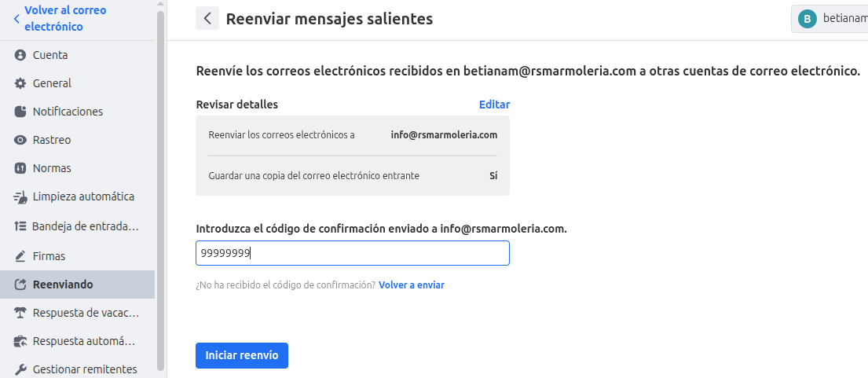
Task: Click the sidebar vertical scrollbar
Action: click(x=161, y=189)
